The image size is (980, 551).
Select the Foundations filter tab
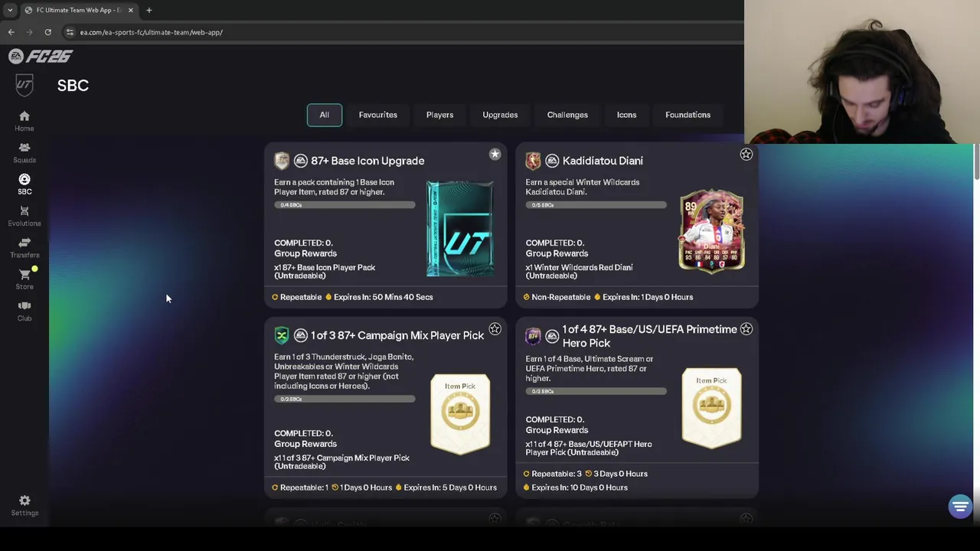pos(688,115)
